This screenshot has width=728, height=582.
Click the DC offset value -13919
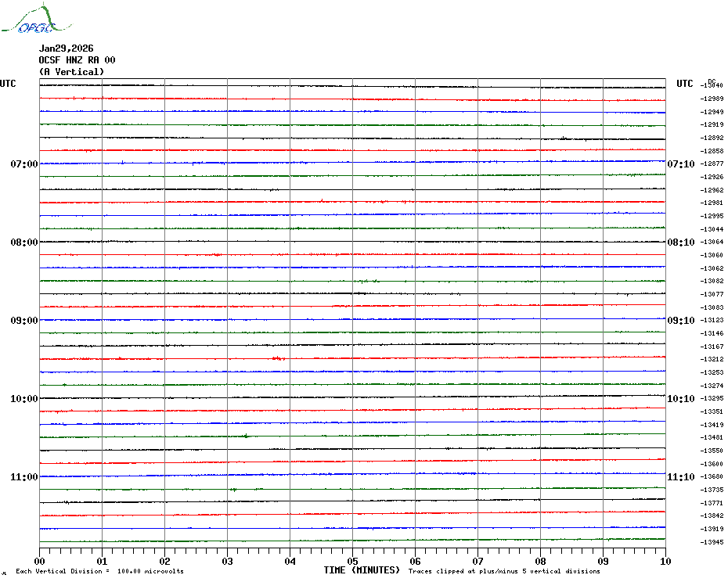click(712, 529)
